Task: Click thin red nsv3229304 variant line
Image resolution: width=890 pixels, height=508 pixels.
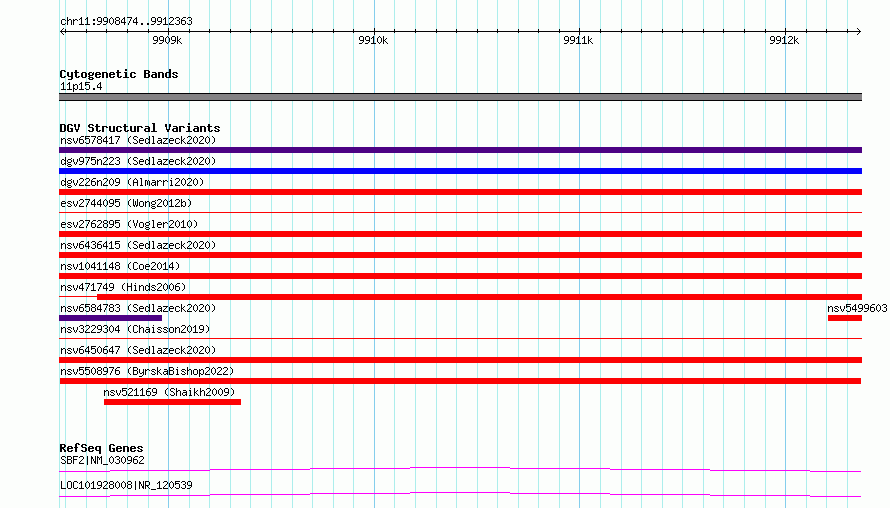Action: [460, 338]
